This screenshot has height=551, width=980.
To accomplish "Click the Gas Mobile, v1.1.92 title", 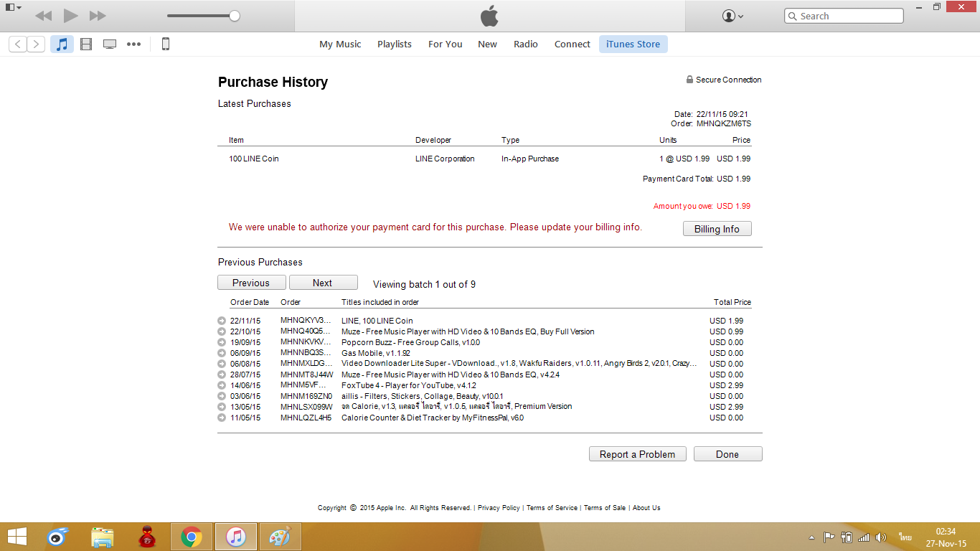I will [376, 353].
